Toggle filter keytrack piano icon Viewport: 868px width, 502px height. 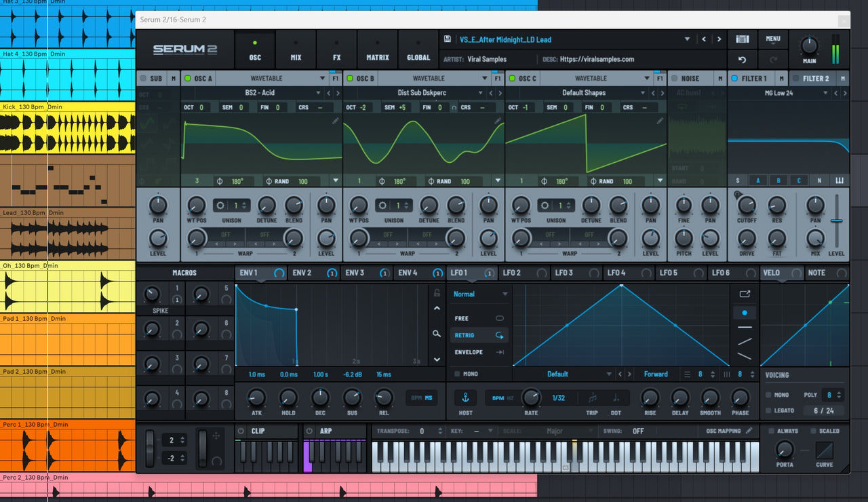click(x=839, y=180)
